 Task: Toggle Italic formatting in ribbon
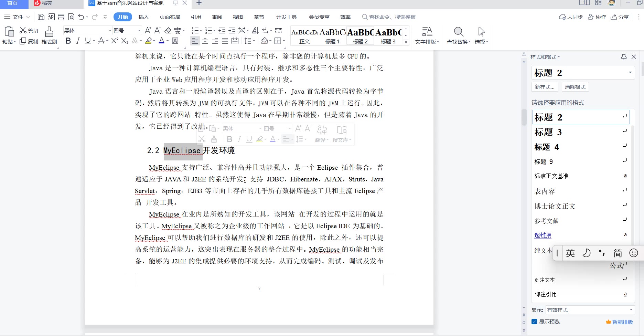pyautogui.click(x=78, y=41)
